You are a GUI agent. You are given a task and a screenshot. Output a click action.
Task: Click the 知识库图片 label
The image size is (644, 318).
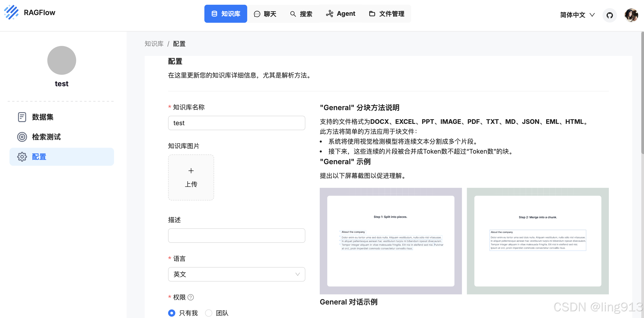[184, 146]
